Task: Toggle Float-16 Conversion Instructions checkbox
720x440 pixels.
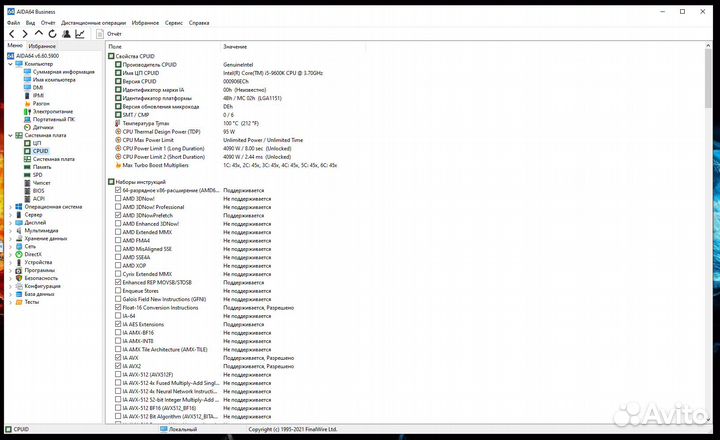Action: point(118,307)
